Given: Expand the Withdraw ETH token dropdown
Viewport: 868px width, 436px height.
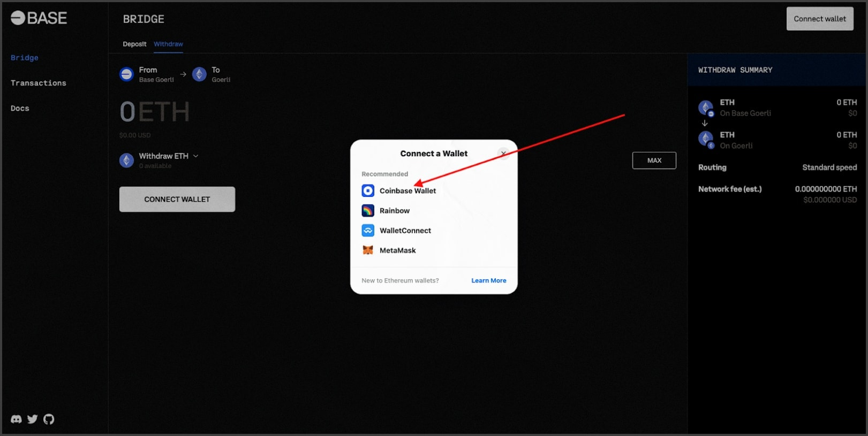Looking at the screenshot, I should tap(195, 156).
